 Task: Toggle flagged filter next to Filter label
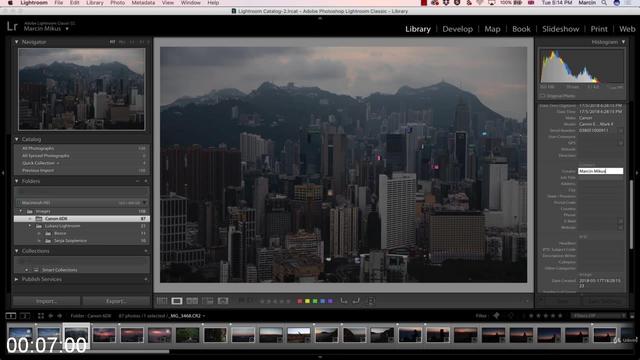tap(497, 316)
